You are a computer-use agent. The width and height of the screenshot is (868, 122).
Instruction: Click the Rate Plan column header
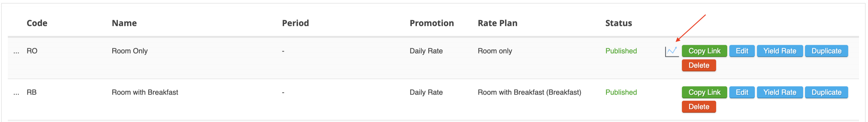(x=497, y=23)
